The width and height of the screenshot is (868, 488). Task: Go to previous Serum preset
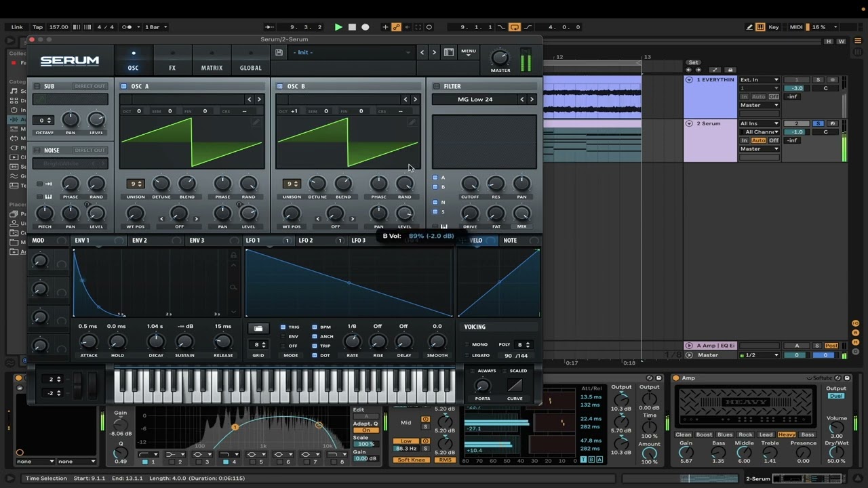click(422, 52)
